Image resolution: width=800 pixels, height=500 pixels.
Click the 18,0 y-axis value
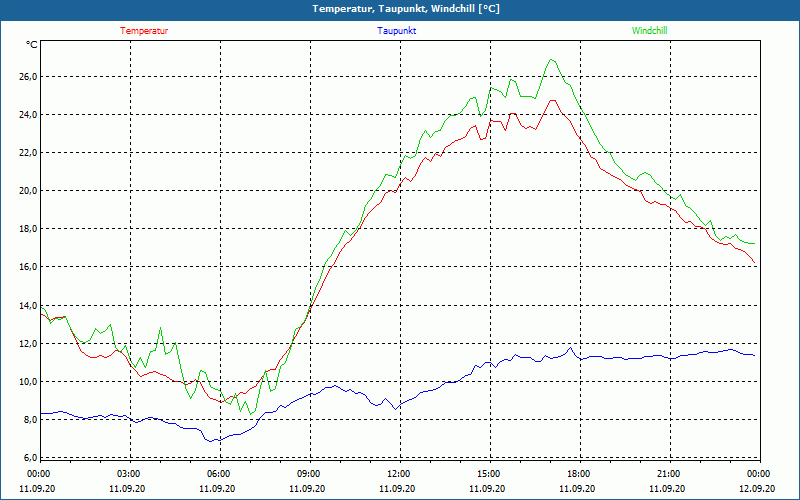28,229
